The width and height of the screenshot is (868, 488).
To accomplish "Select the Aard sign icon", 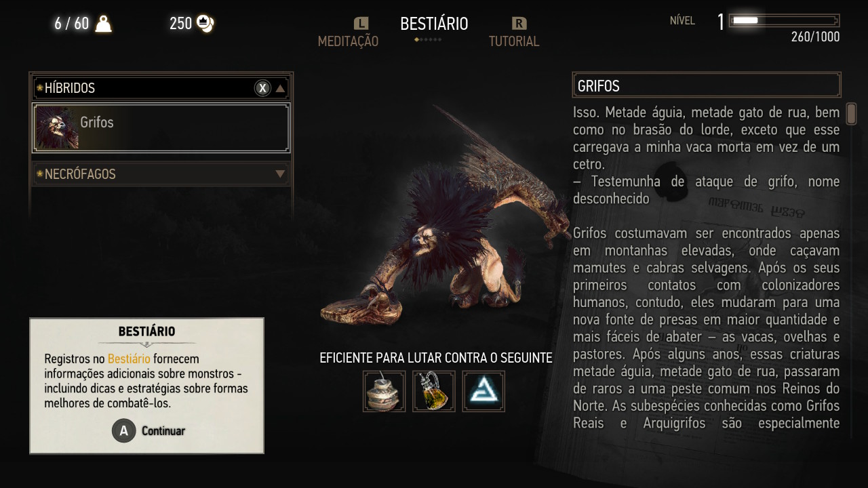I will tap(484, 391).
